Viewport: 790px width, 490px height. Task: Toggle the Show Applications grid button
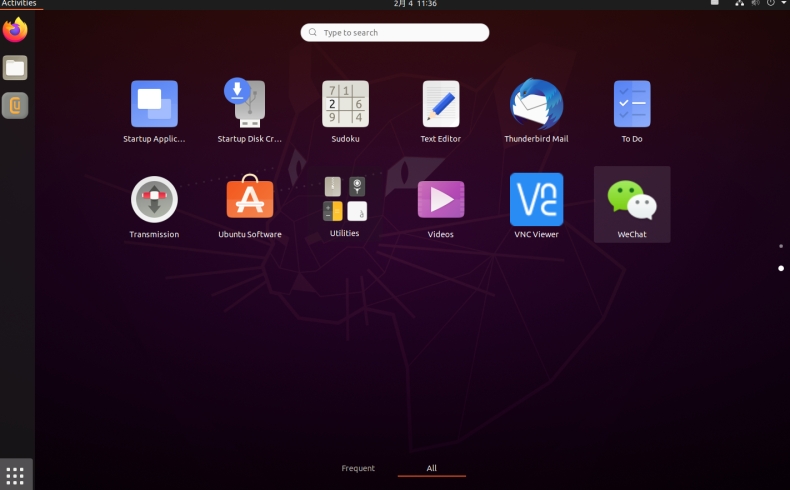pyautogui.click(x=15, y=475)
